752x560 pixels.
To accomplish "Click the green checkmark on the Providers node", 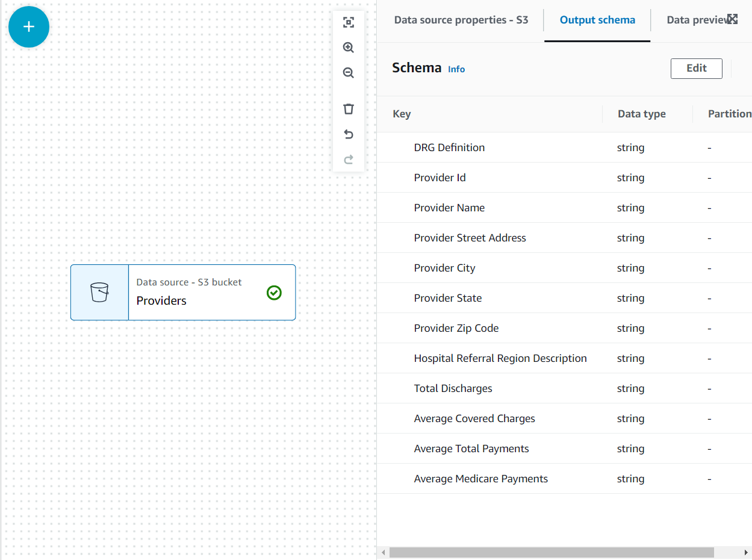I will [x=274, y=293].
